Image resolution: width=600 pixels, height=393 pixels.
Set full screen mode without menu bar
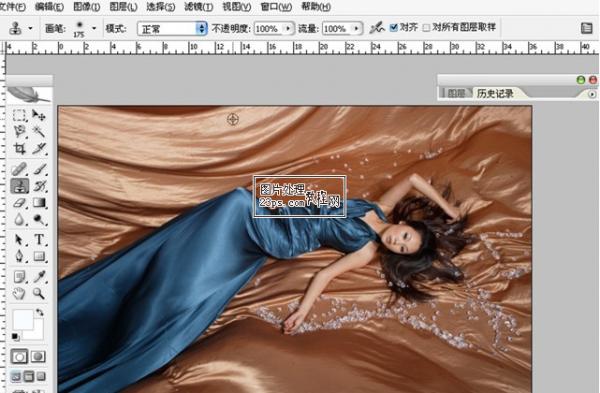point(41,377)
